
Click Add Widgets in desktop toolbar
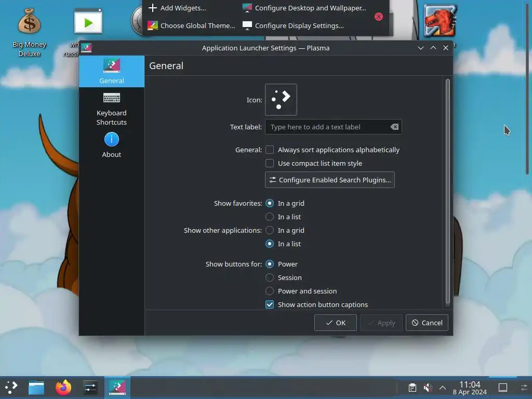click(177, 8)
